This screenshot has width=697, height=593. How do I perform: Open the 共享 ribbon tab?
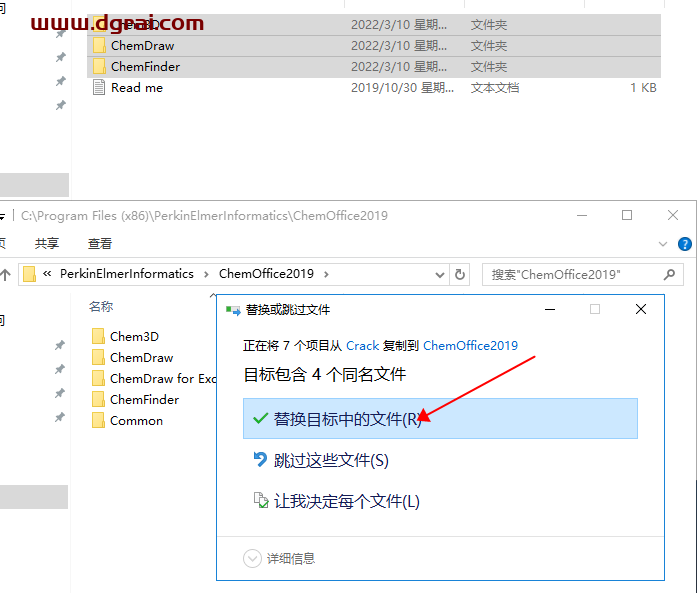[x=47, y=244]
